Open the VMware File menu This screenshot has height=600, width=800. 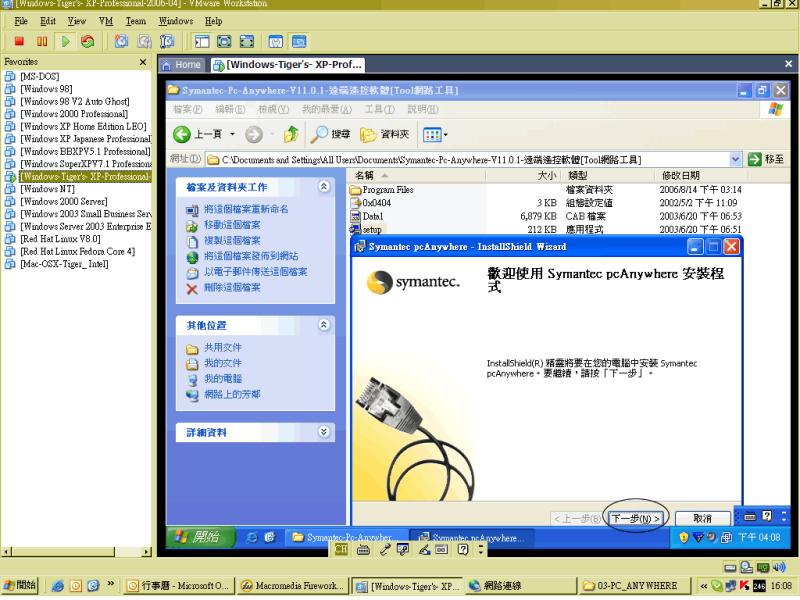21,21
